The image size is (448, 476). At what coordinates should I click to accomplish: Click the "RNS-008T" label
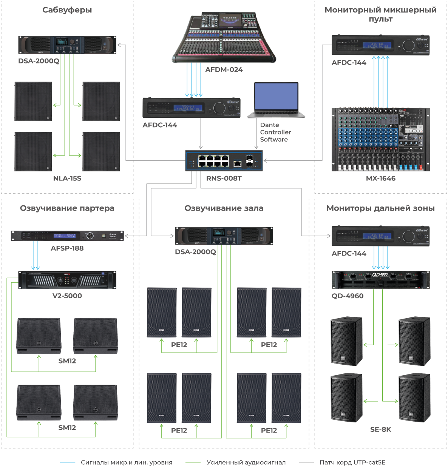click(x=224, y=178)
